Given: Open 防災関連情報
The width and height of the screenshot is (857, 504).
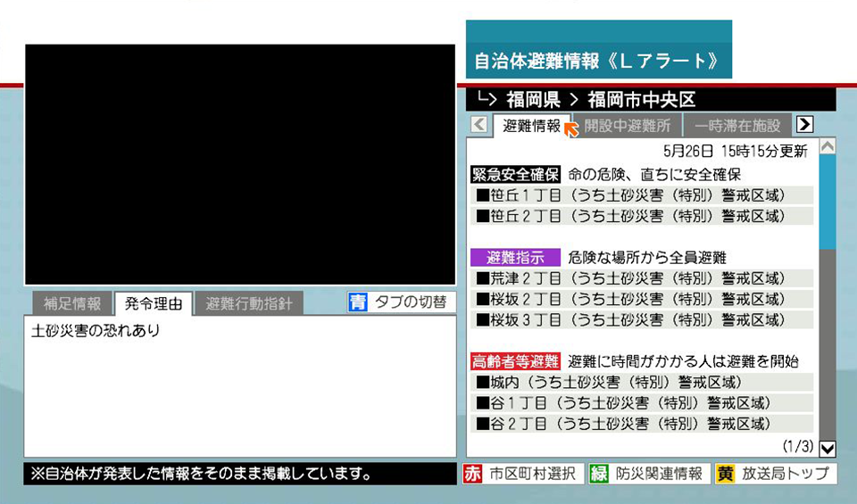Looking at the screenshot, I should point(650,474).
